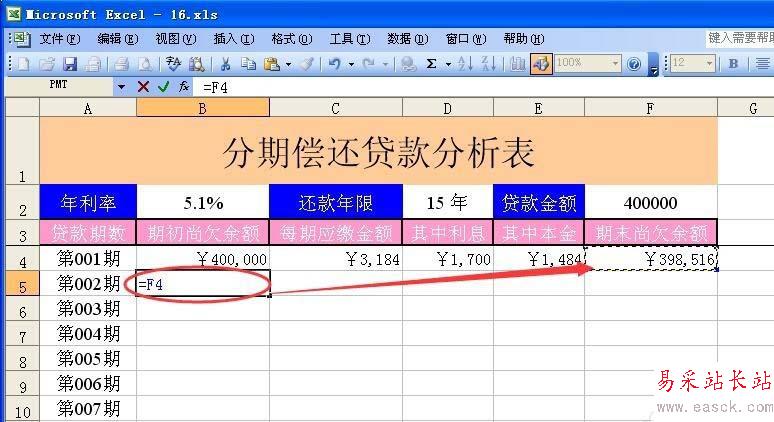
Task: Open the 插入(I) menu
Action: (x=234, y=39)
